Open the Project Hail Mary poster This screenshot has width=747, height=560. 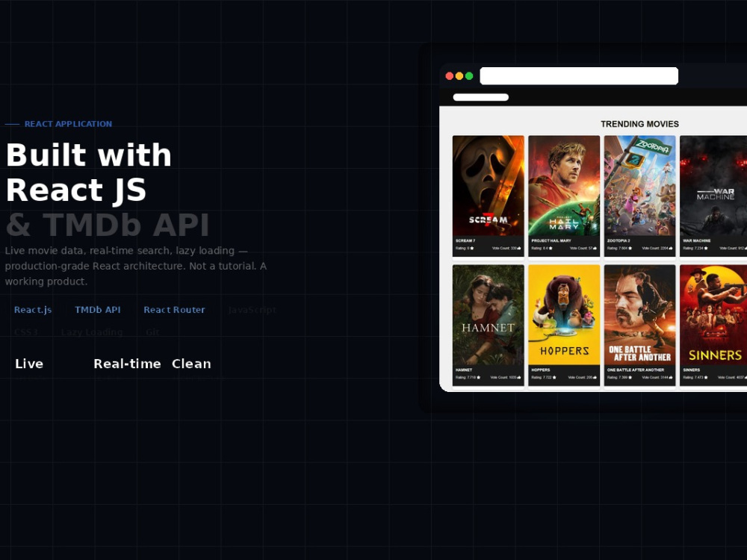tap(564, 186)
